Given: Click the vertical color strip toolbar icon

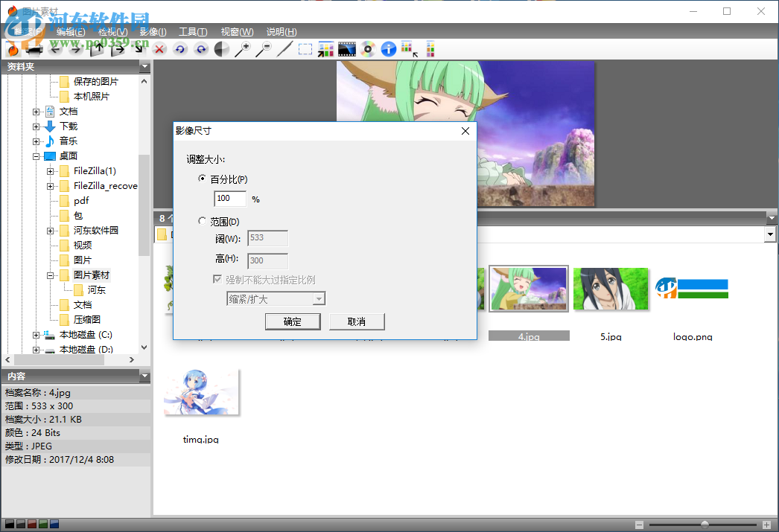Looking at the screenshot, I should tap(430, 49).
